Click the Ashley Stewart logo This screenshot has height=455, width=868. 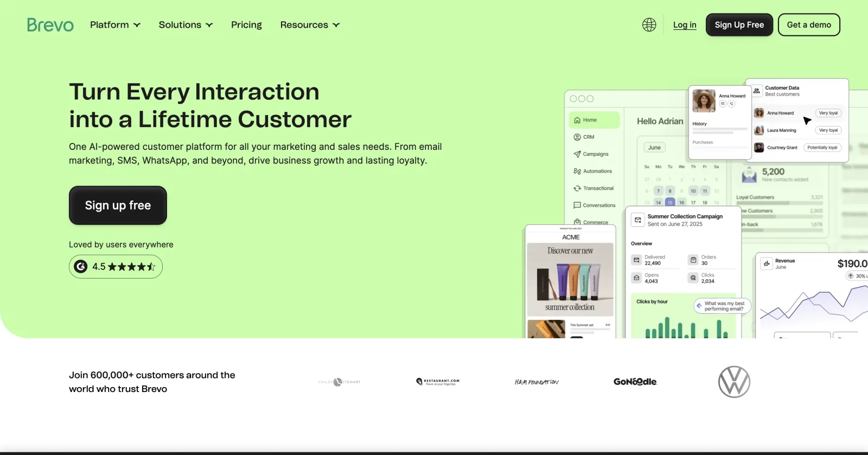tap(339, 382)
